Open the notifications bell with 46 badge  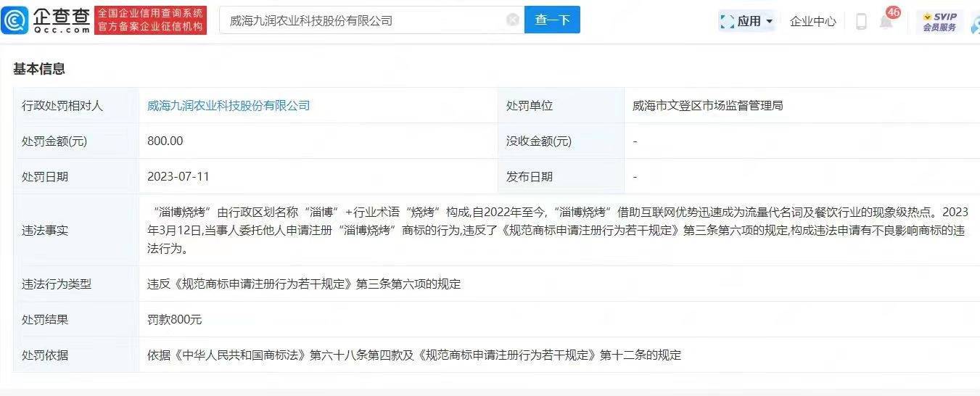point(887,20)
